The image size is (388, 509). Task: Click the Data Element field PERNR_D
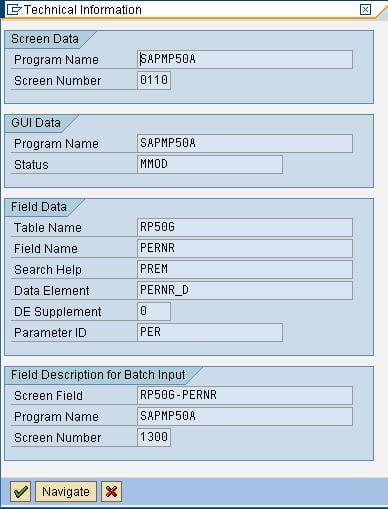[245, 290]
